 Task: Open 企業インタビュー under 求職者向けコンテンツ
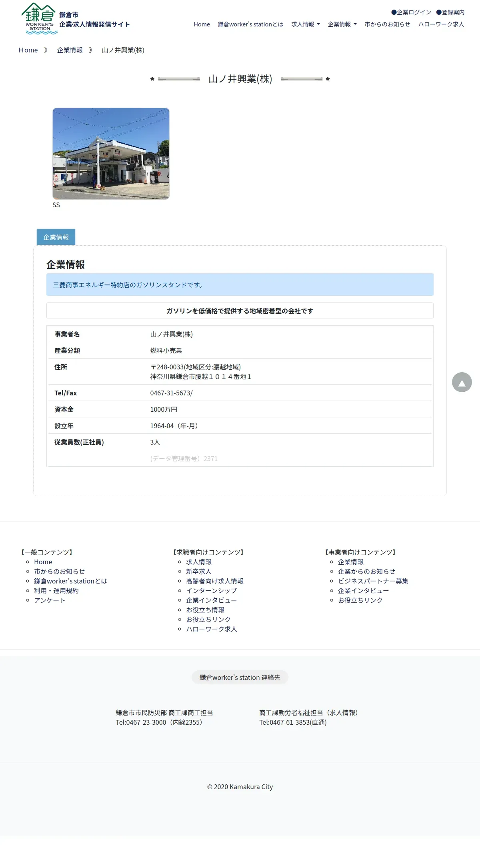tap(212, 600)
